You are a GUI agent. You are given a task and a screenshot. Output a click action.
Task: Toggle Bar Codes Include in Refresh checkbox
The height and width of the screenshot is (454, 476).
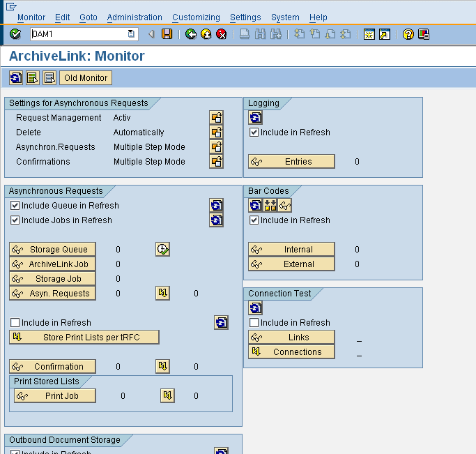coord(254,220)
